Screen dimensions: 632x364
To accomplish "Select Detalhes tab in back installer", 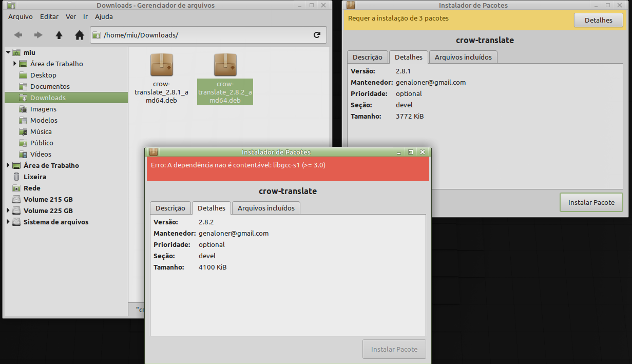I will pyautogui.click(x=409, y=57).
